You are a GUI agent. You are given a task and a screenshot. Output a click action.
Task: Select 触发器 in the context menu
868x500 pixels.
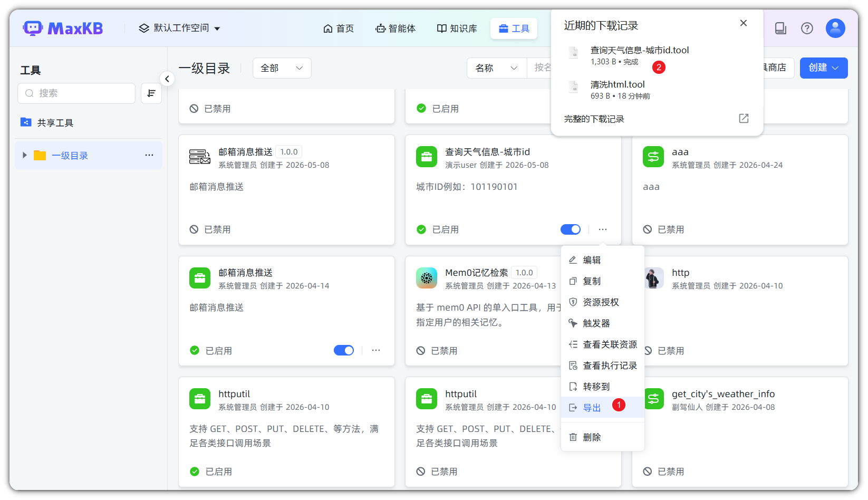click(x=603, y=323)
